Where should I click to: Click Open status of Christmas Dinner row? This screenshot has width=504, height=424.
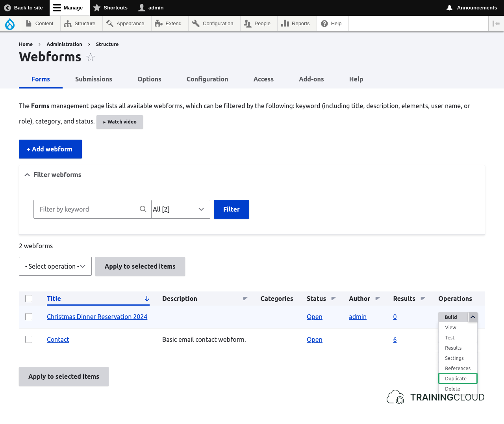(315, 317)
